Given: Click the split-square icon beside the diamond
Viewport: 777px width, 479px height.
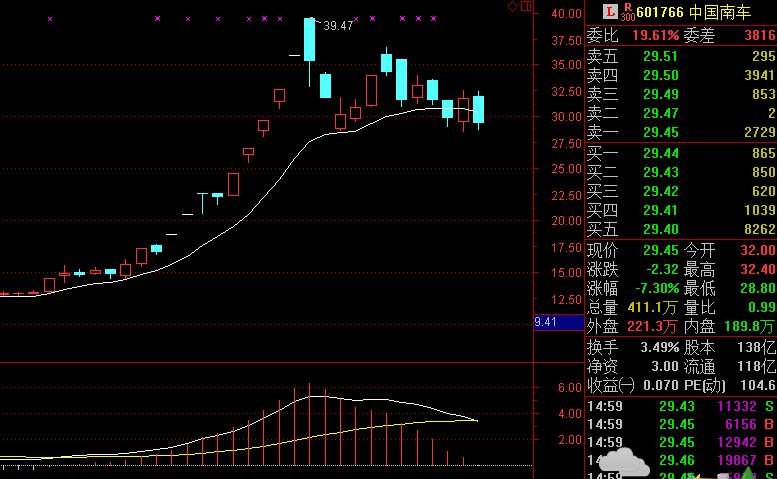Looking at the screenshot, I should [526, 6].
